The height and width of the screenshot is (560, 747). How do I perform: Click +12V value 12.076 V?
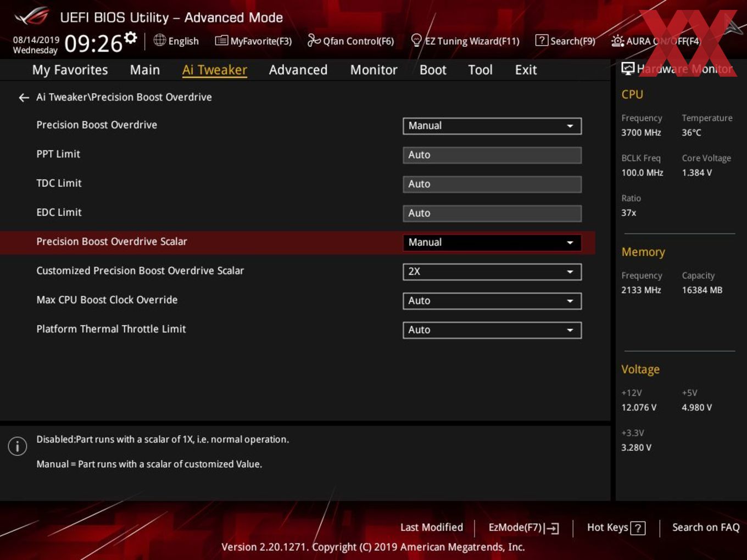pyautogui.click(x=639, y=407)
